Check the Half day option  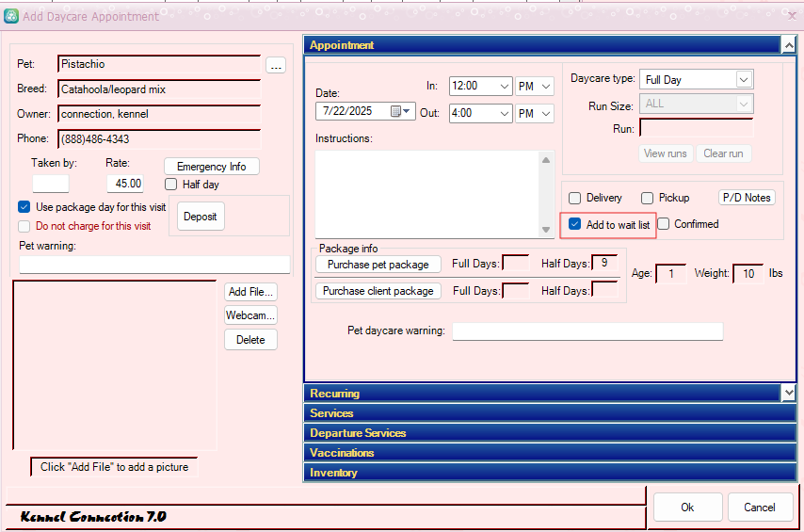[x=171, y=185]
